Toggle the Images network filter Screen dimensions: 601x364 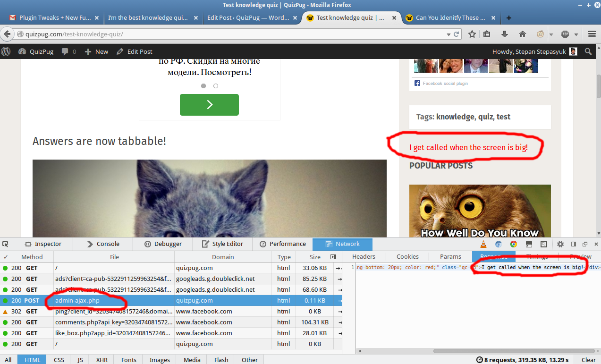pyautogui.click(x=160, y=360)
